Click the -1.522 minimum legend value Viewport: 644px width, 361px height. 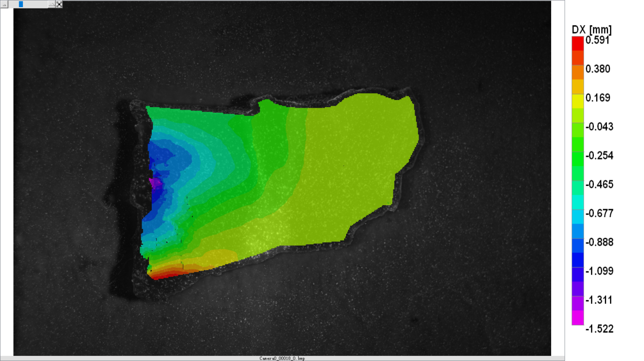pos(599,329)
